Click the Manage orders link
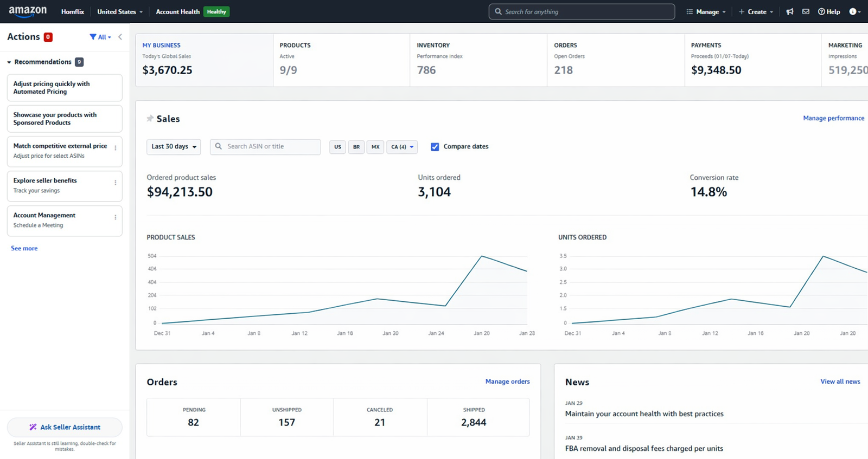 coord(507,382)
